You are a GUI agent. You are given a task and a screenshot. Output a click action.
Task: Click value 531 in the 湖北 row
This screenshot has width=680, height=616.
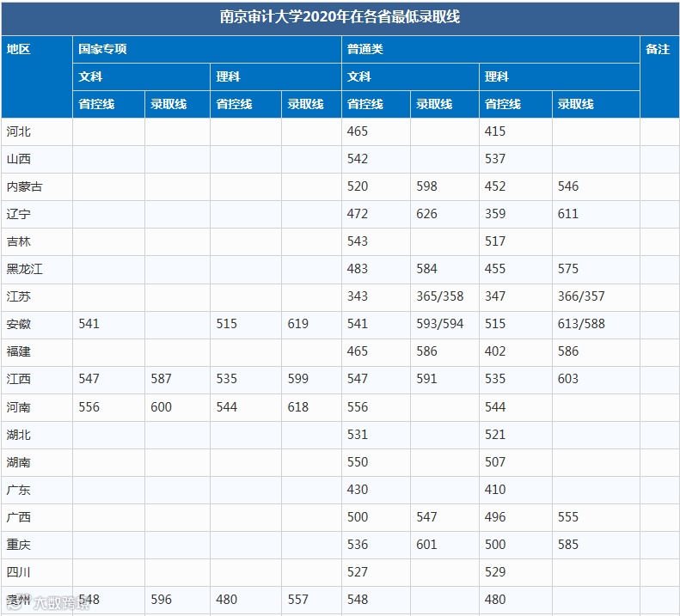coord(358,435)
